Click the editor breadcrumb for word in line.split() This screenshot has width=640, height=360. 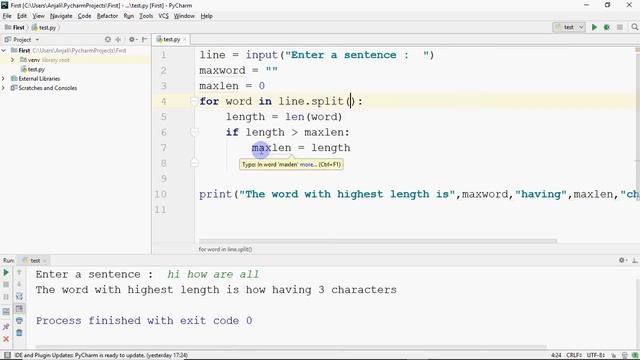click(x=225, y=249)
